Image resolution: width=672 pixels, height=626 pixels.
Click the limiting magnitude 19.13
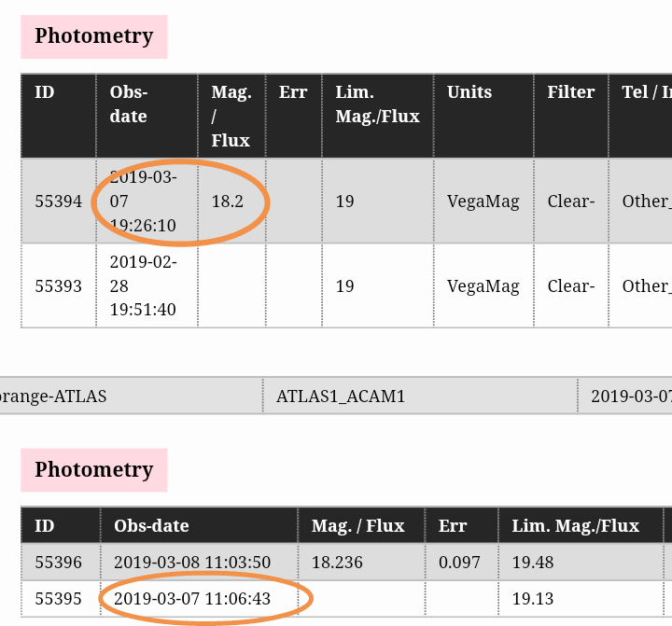(531, 599)
